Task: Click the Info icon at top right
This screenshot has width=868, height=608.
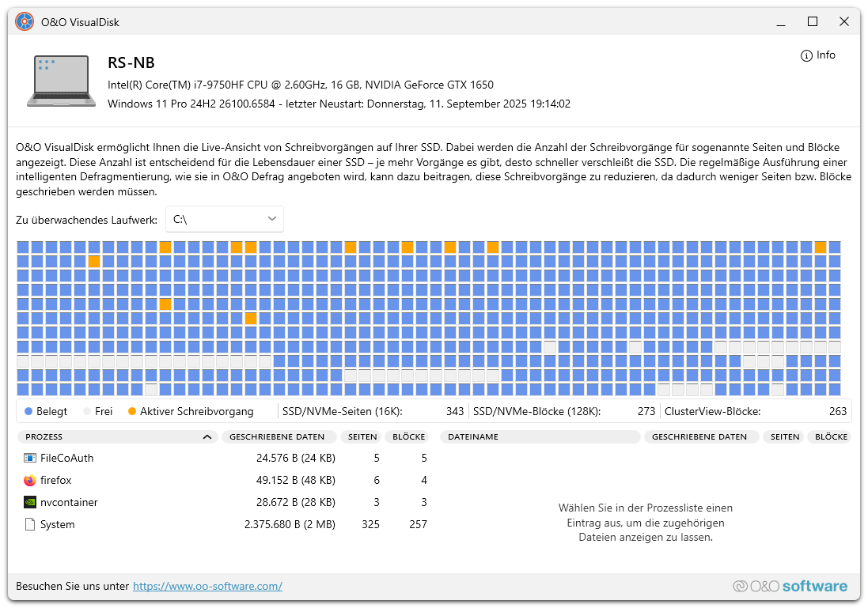Action: click(806, 55)
